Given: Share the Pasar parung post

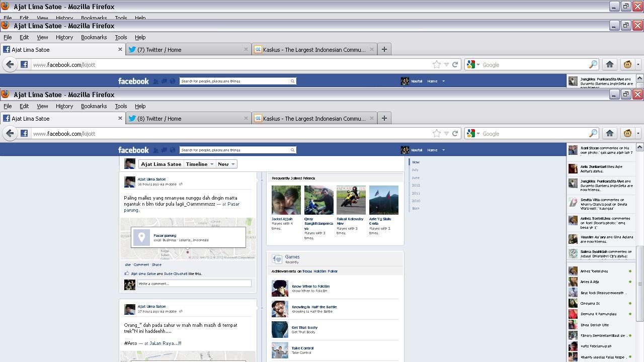Looking at the screenshot, I should (x=156, y=264).
